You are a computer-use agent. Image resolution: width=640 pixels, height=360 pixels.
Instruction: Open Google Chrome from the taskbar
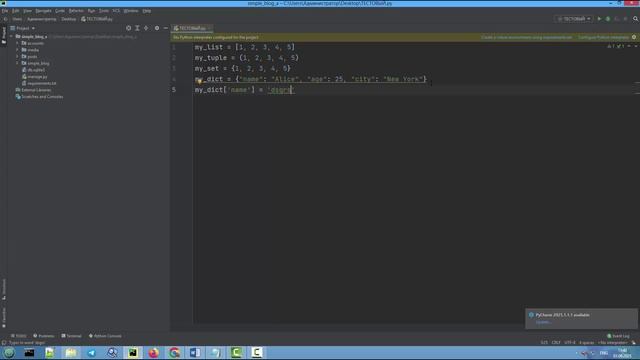[174, 353]
